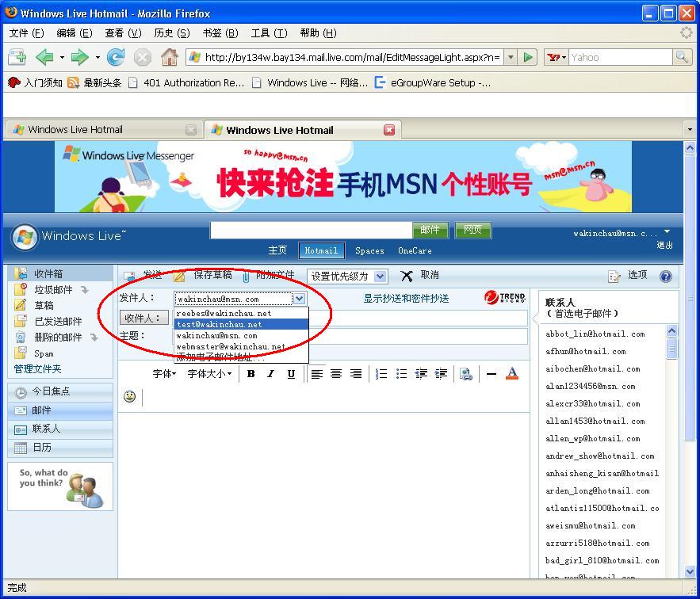Open the 文件 (F) menu

point(26,33)
